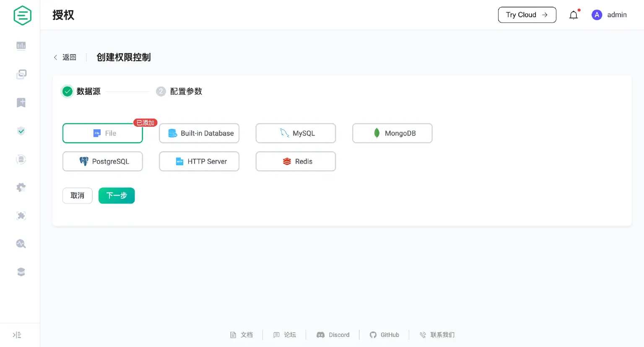Click the 取消 cancel button
The height and width of the screenshot is (347, 644).
[78, 196]
